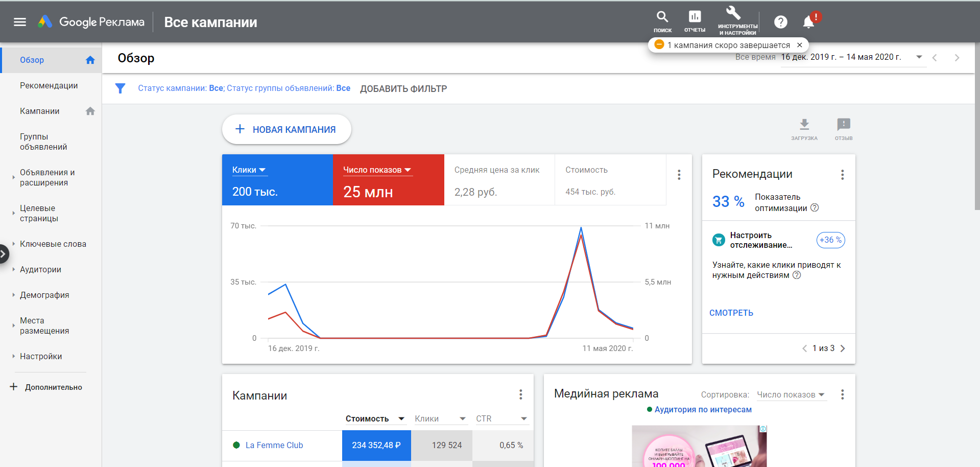Open the Reports (Отчеты) icon

point(695,17)
